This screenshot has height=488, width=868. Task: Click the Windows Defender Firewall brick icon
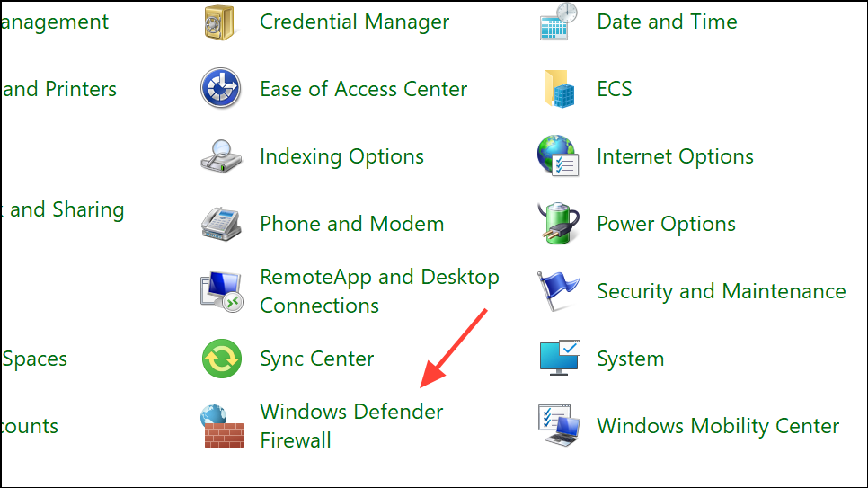[x=221, y=426]
